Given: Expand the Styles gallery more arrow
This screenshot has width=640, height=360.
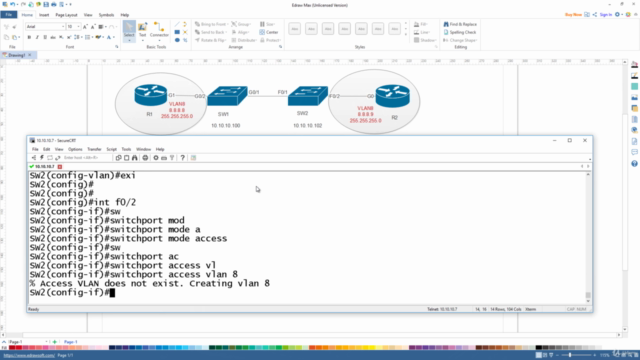Looking at the screenshot, I should click(x=406, y=35).
